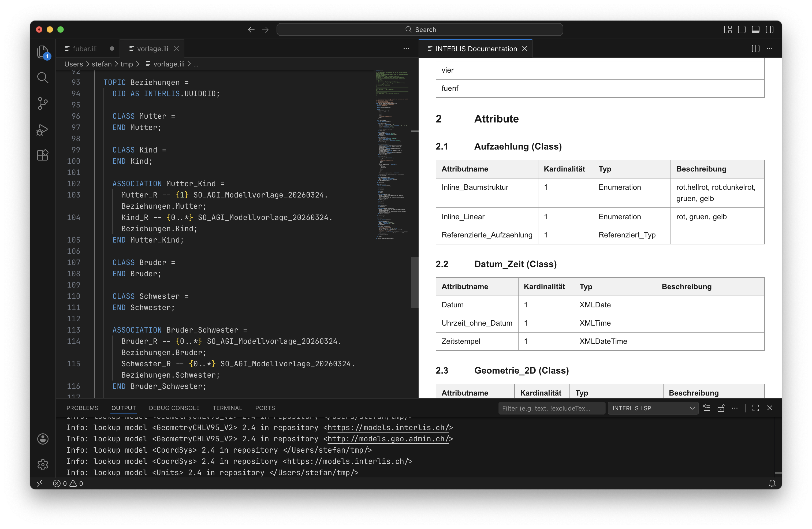Switch to the DEBUG CONSOLE tab
This screenshot has height=529, width=812.
(174, 408)
